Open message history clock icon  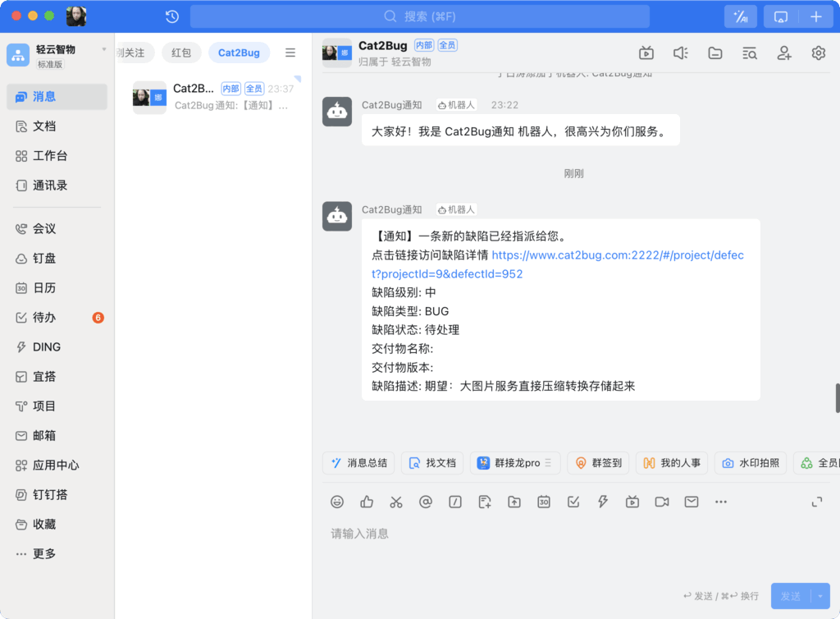pyautogui.click(x=172, y=16)
